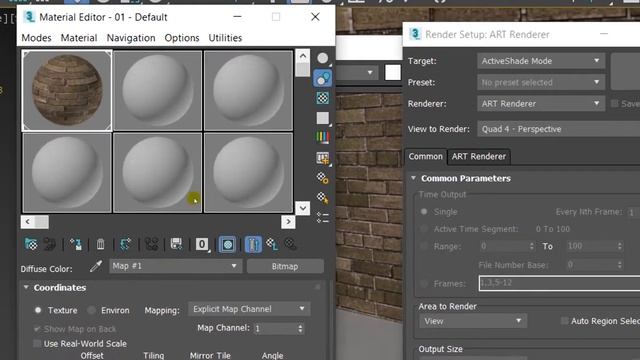640x360 pixels.
Task: Click the sample slots scroll up arrow
Action: pos(303,56)
